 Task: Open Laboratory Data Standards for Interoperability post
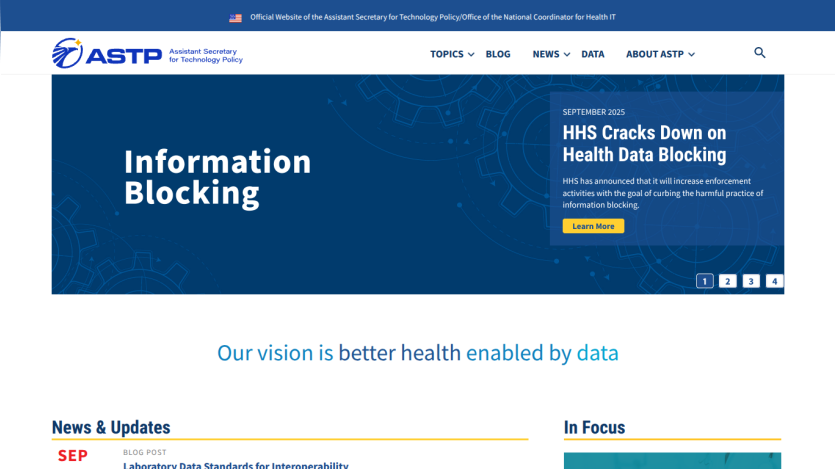236,465
